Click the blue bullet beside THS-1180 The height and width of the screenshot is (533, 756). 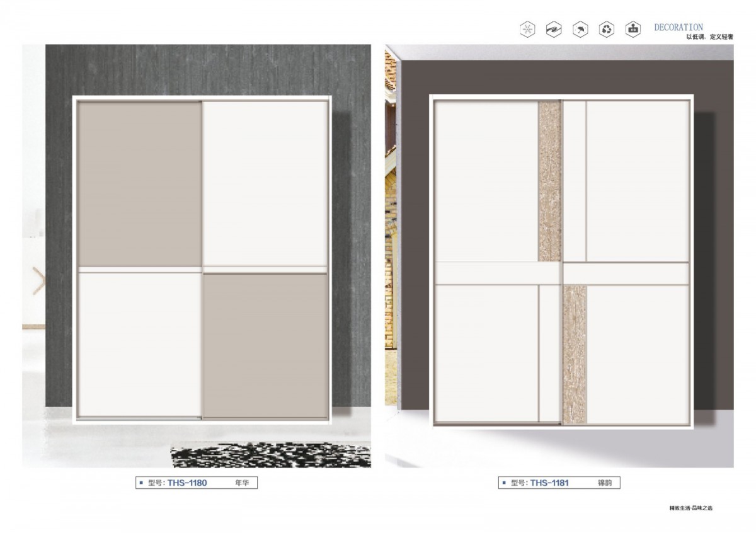pyautogui.click(x=141, y=483)
